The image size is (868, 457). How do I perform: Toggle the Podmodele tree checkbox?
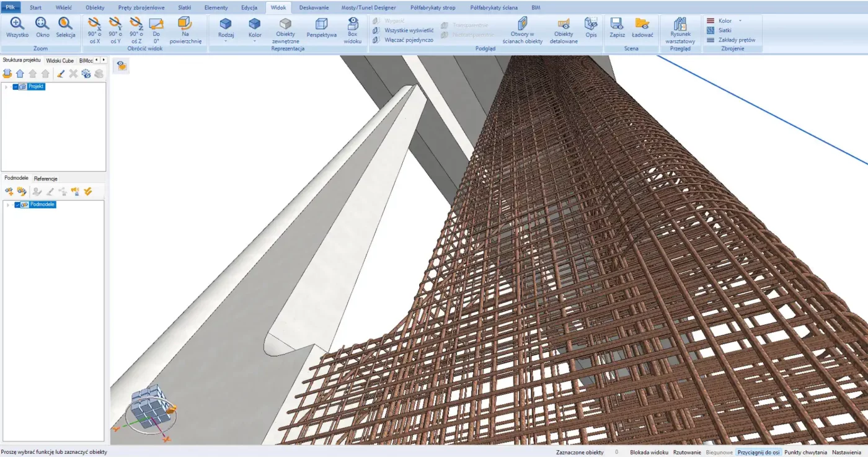coord(17,205)
